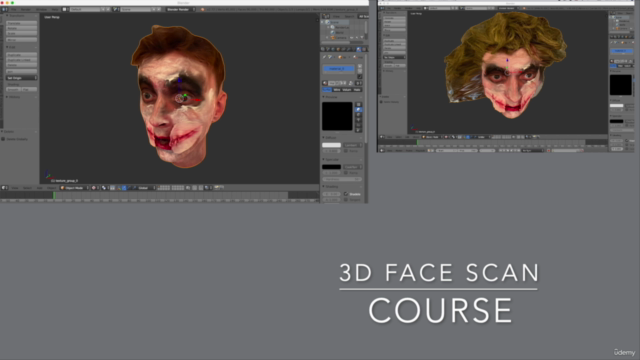Screen dimensions: 640x360
Task: Open the All Scenes display dropdown in outliner
Action: coord(363,16)
